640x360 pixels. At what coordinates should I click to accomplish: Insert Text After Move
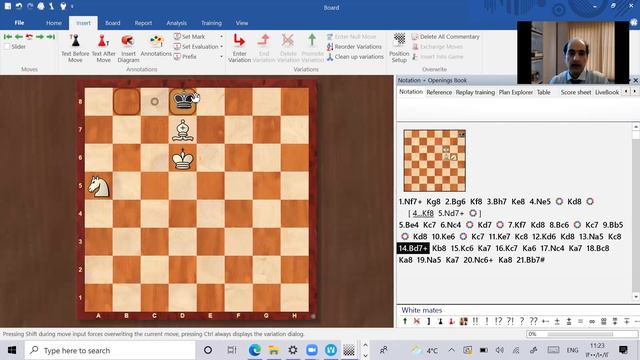pyautogui.click(x=103, y=48)
